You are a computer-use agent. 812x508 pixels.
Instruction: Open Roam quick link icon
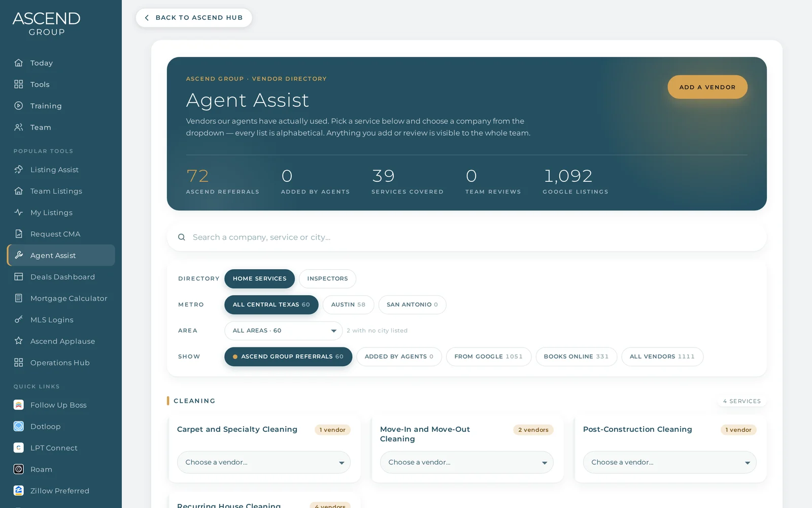coord(19,469)
